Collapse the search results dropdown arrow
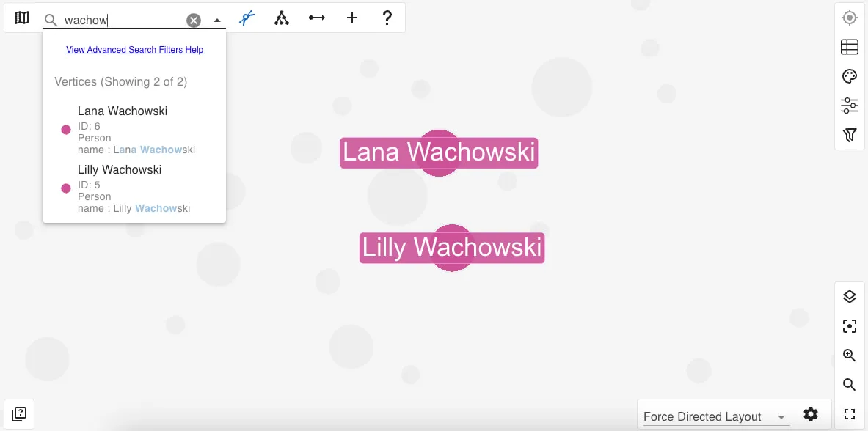Image resolution: width=868 pixels, height=431 pixels. [x=217, y=21]
